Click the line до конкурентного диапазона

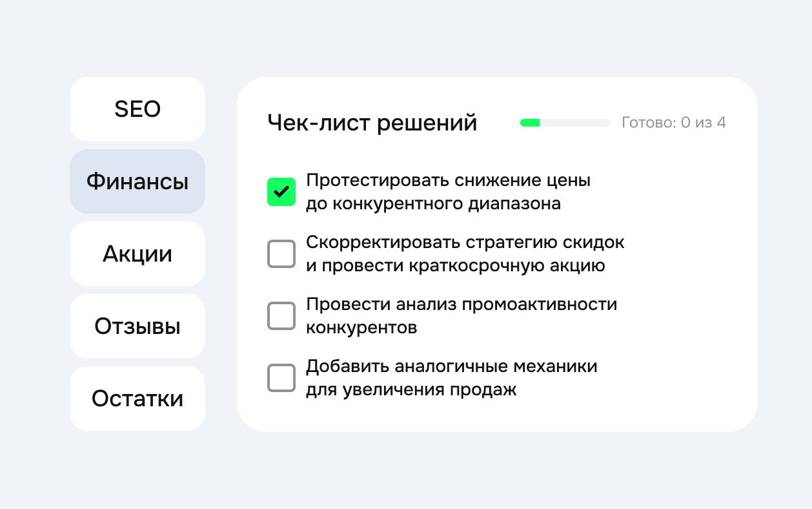coord(433,204)
